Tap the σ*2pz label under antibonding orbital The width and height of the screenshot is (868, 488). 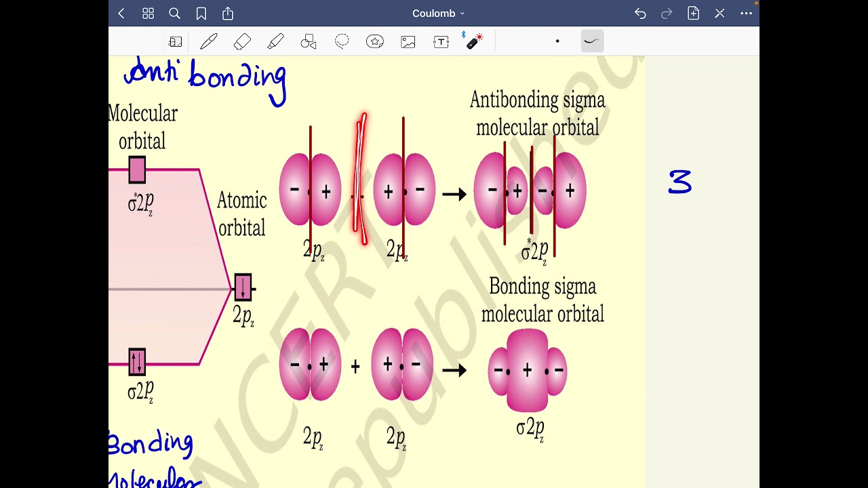[535, 251]
